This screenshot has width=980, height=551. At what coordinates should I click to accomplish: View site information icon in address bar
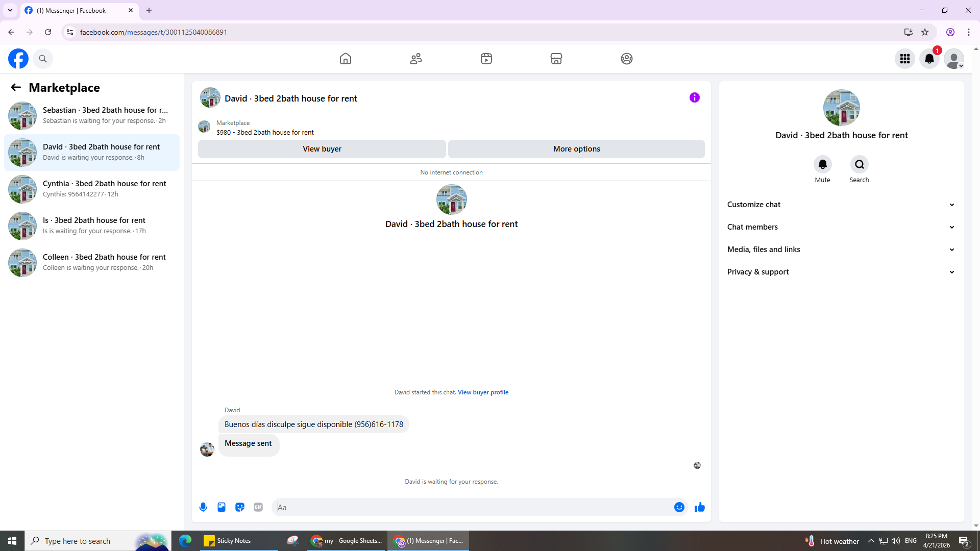click(70, 32)
